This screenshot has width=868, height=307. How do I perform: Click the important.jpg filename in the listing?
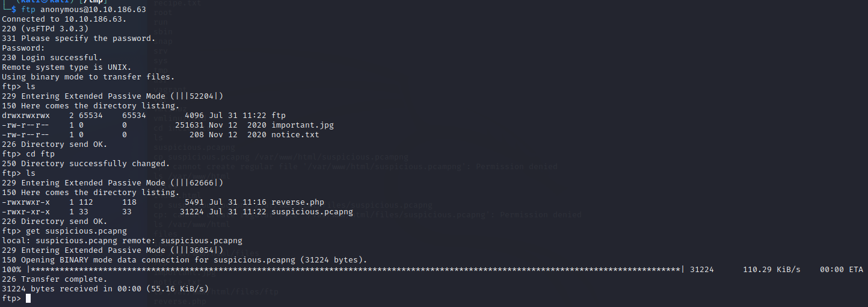click(302, 125)
